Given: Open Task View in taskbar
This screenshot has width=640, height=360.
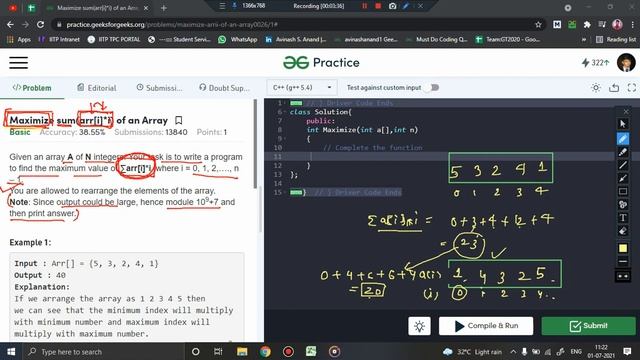Looking at the screenshot, I should 218,351.
